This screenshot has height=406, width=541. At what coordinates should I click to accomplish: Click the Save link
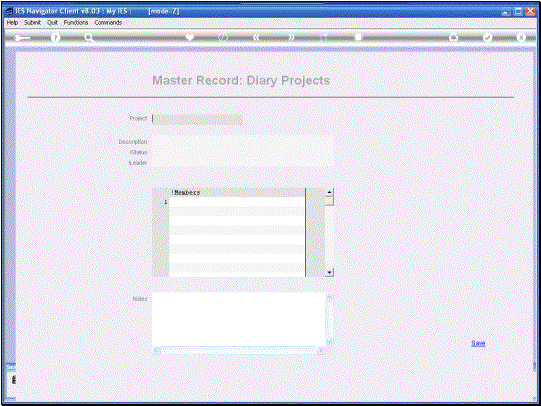click(478, 343)
